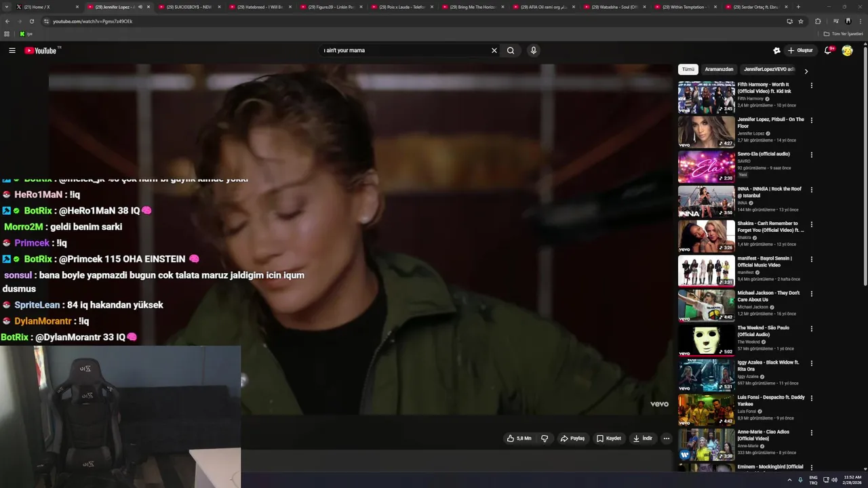This screenshot has width=868, height=488.
Task: Mute the Jennifer Lopez tab audio icon
Action: click(x=140, y=7)
